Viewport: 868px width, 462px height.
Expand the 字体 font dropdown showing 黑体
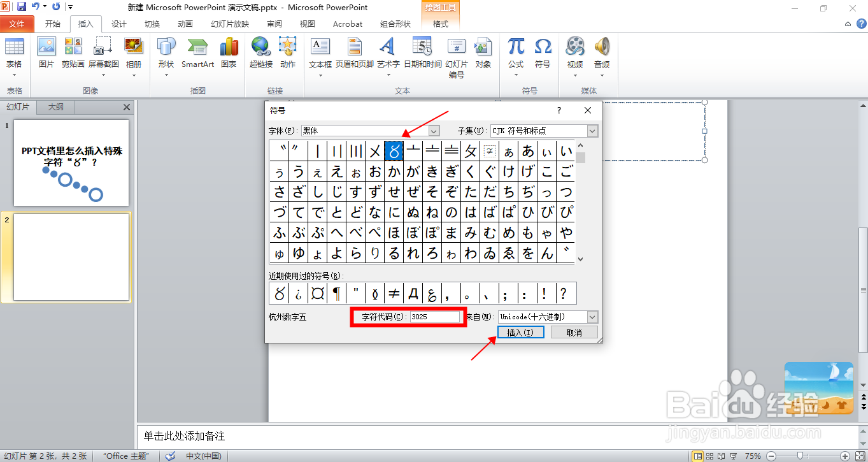click(x=434, y=131)
